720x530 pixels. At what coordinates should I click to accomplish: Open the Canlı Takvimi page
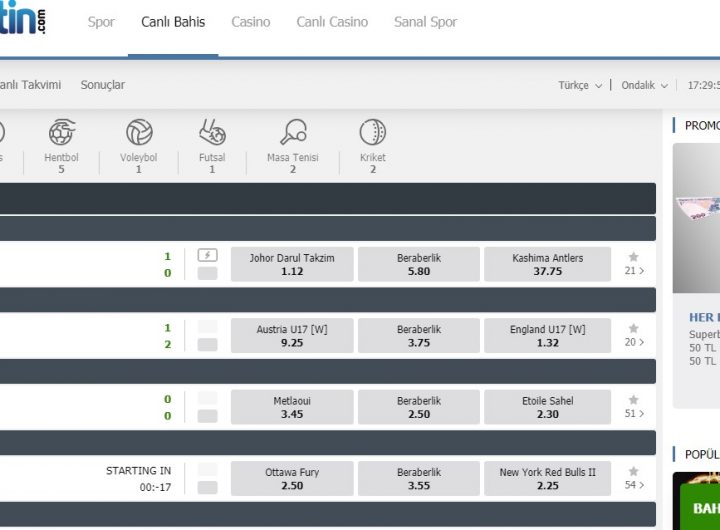[x=30, y=85]
